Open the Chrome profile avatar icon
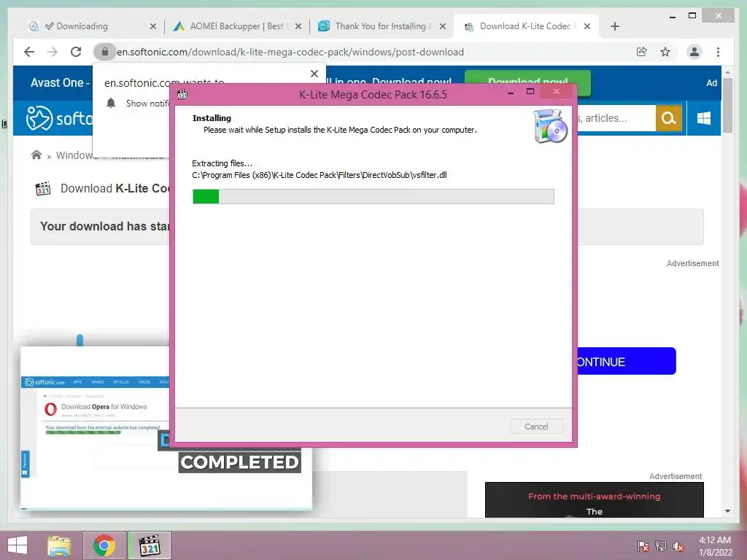This screenshot has width=747, height=560. pos(694,52)
